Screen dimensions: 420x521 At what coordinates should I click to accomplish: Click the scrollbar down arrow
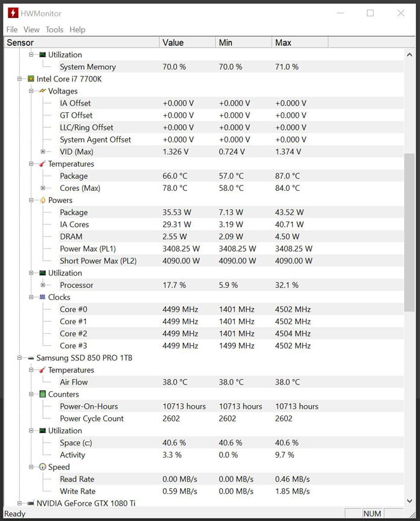tap(409, 500)
